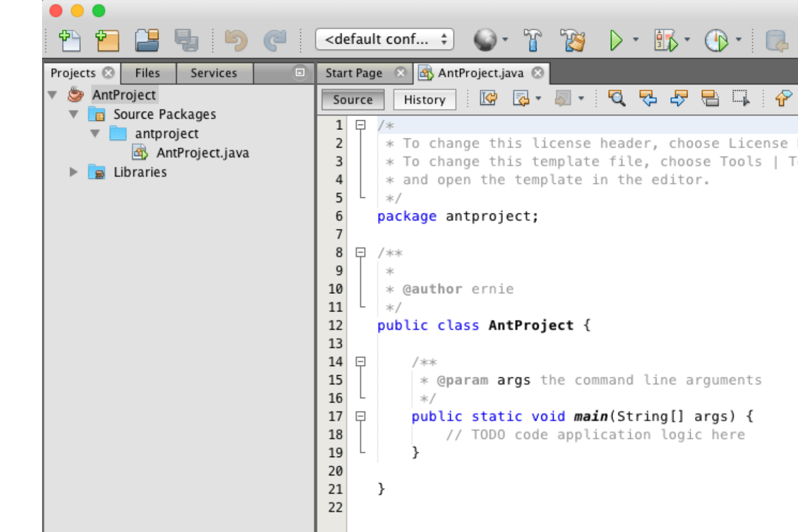Select AntProject.java in the project tree
This screenshot has width=798, height=532.
202,153
